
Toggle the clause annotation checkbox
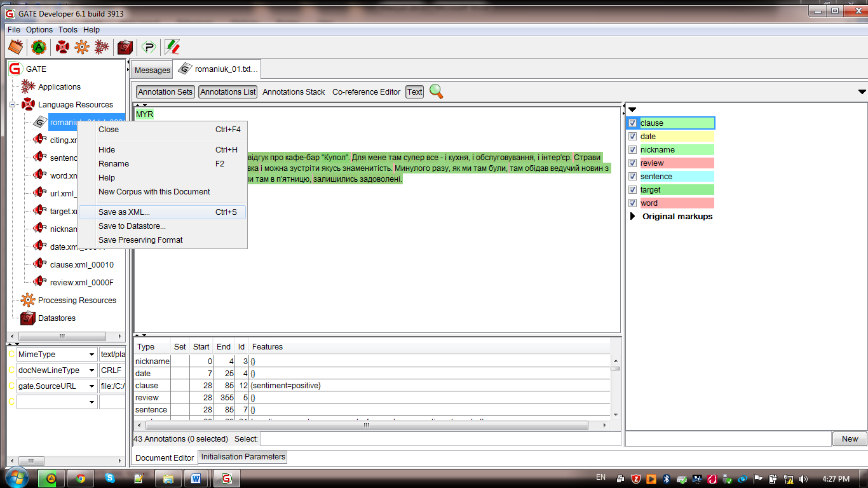click(x=632, y=123)
